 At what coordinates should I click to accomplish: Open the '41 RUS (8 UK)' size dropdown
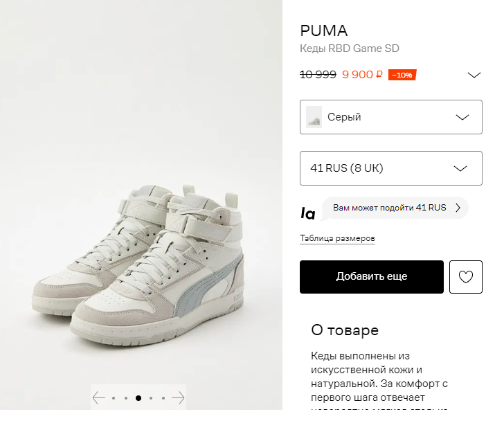coord(390,168)
